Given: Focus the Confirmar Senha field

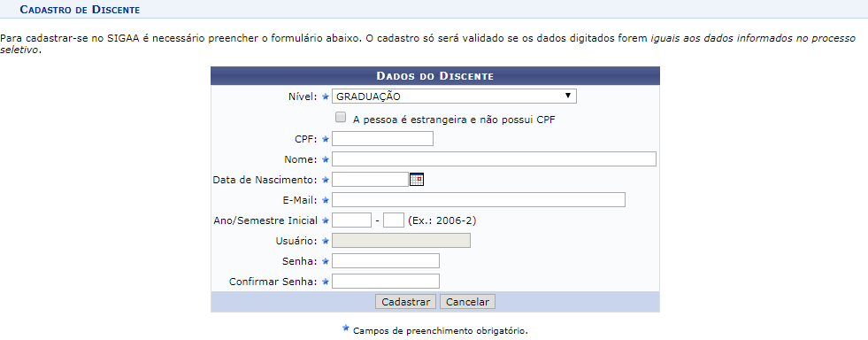Looking at the screenshot, I should click(386, 282).
